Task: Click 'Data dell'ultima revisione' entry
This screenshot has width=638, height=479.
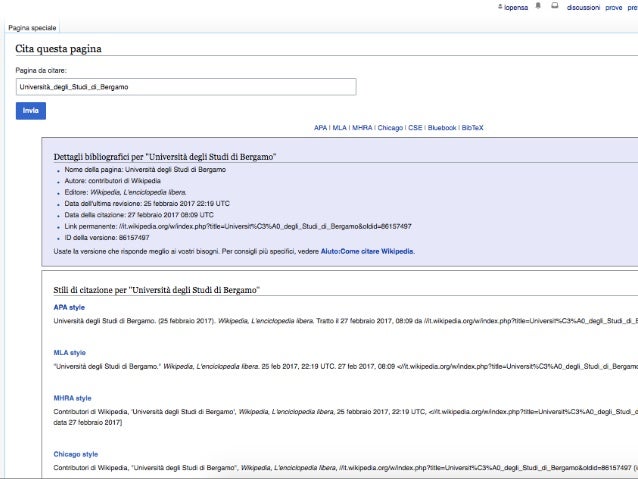Action: click(147, 203)
